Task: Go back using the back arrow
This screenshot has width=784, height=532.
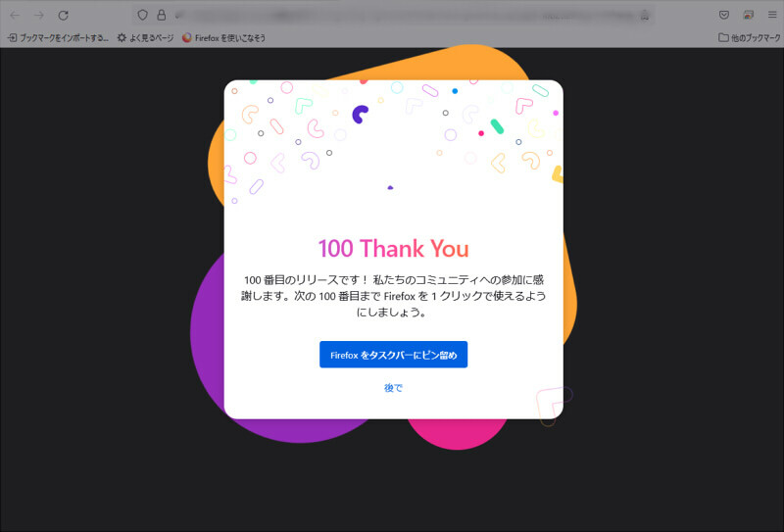Action: pyautogui.click(x=15, y=15)
